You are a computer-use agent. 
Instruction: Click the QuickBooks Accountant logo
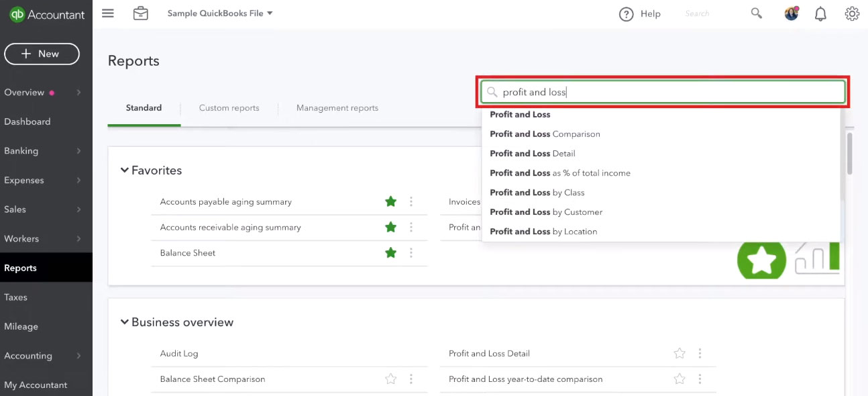pos(47,14)
